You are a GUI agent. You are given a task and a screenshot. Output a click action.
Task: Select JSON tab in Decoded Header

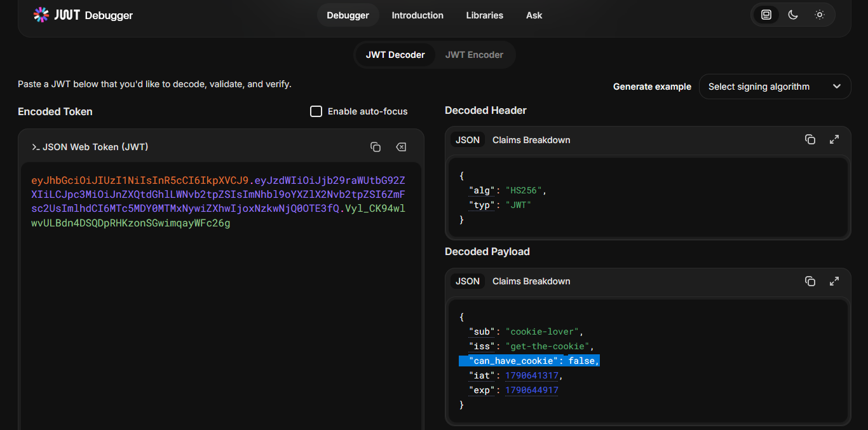click(x=468, y=140)
